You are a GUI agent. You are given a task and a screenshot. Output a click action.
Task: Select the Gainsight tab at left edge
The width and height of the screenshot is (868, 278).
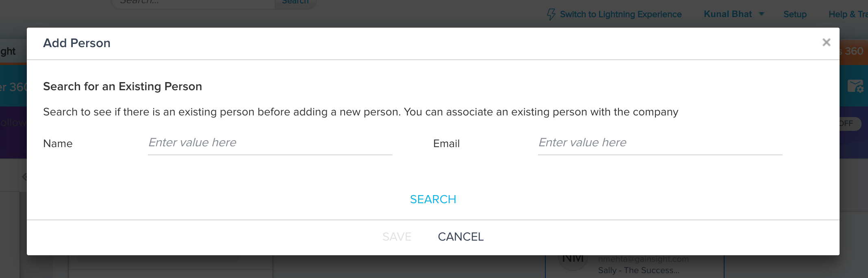(8, 51)
